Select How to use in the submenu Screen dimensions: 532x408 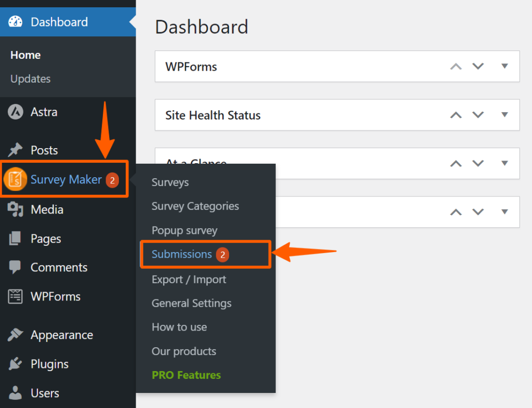point(179,327)
